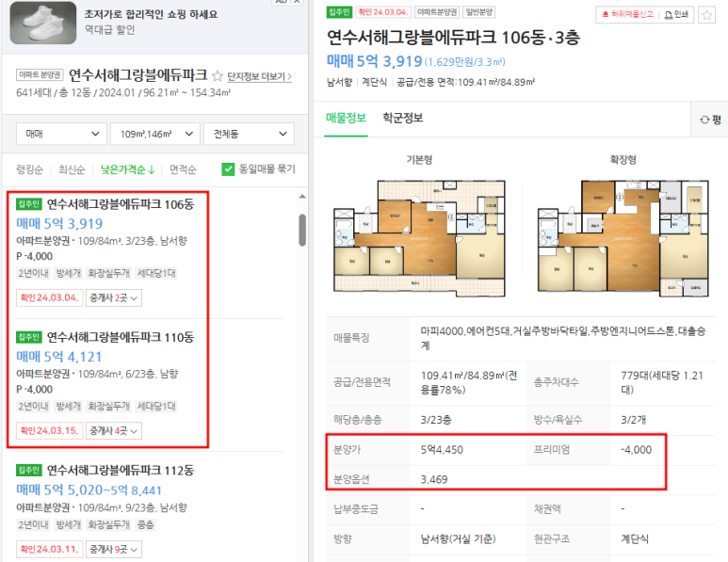View the 기본형 floor plan image
The width and height of the screenshot is (728, 562).
point(420,238)
